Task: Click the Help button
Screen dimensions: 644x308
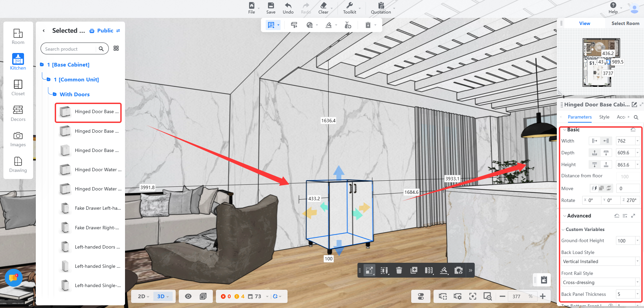Action: pyautogui.click(x=613, y=8)
